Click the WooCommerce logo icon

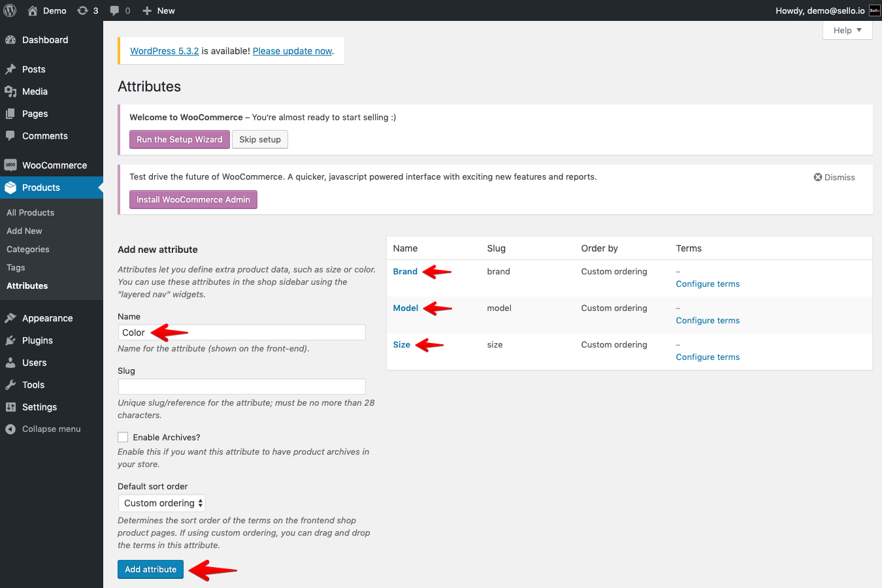pos(10,165)
